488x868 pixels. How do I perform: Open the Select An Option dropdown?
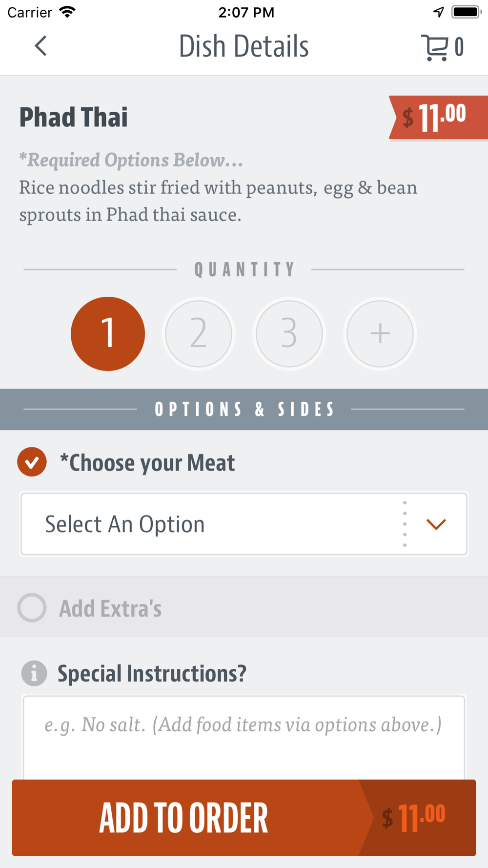coord(244,524)
